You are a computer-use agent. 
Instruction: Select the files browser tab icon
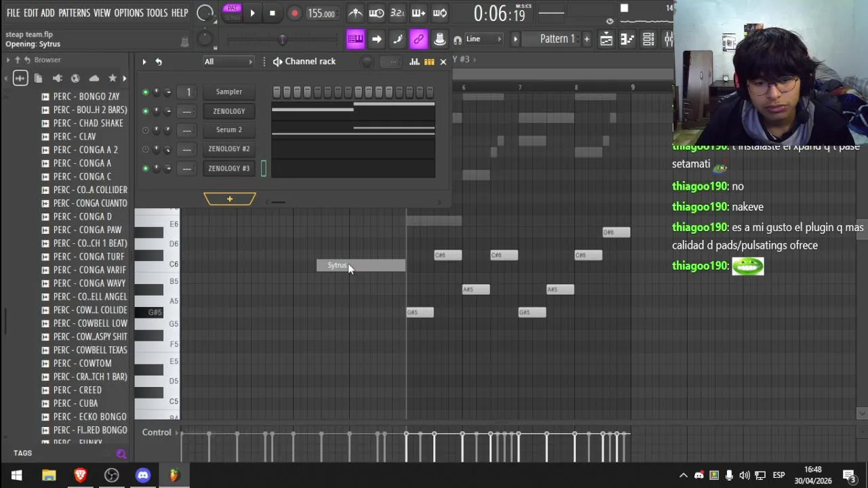(x=39, y=78)
